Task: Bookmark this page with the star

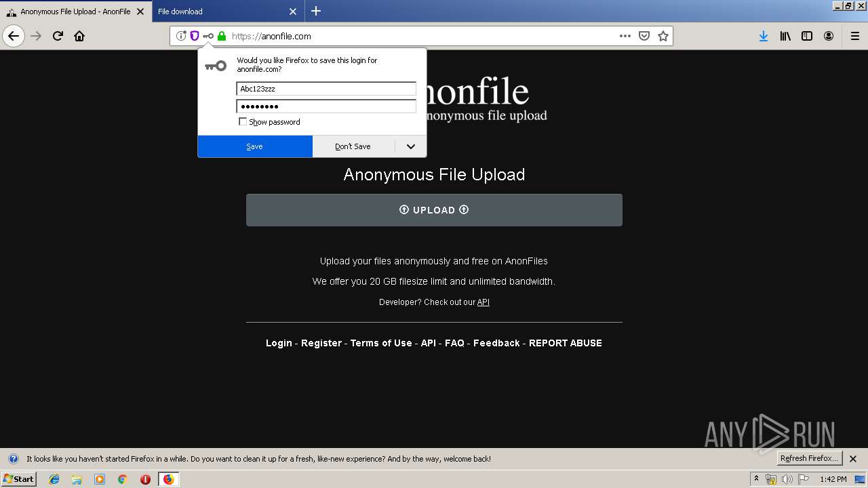Action: click(x=663, y=36)
